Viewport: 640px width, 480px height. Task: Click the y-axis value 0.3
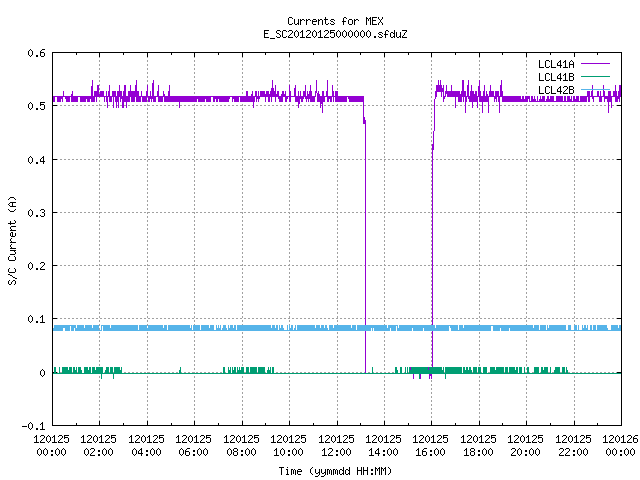[x=36, y=213]
